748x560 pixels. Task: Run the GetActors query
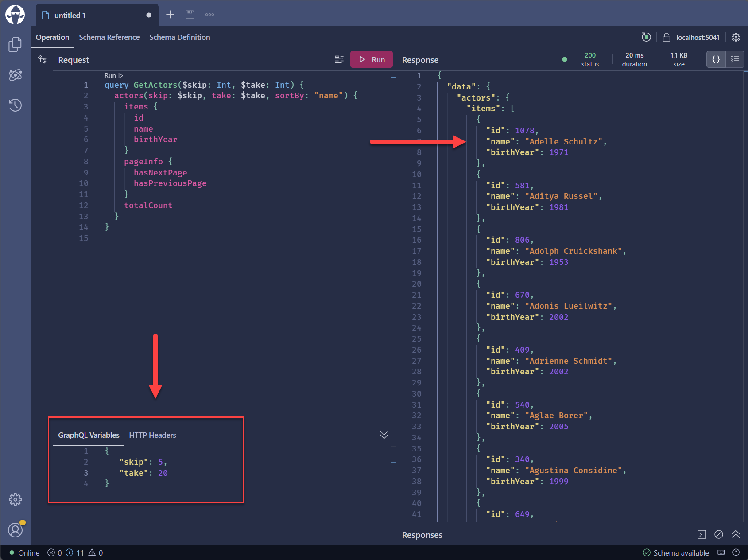371,59
